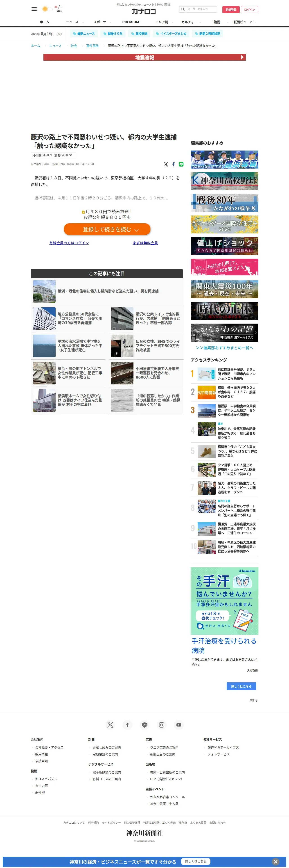The height and width of the screenshot is (868, 289).
Task: Click 新規登録 button
Action: point(231,9)
